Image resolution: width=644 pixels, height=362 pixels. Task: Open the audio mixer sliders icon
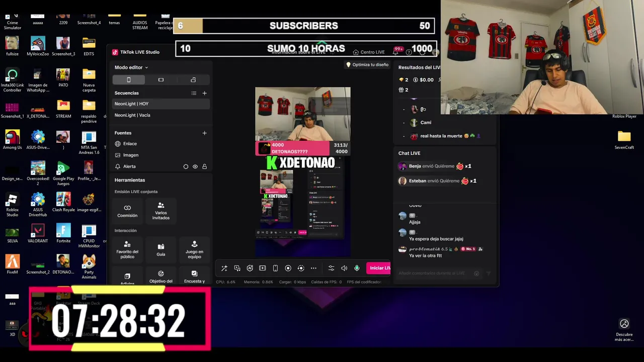tap(331, 268)
